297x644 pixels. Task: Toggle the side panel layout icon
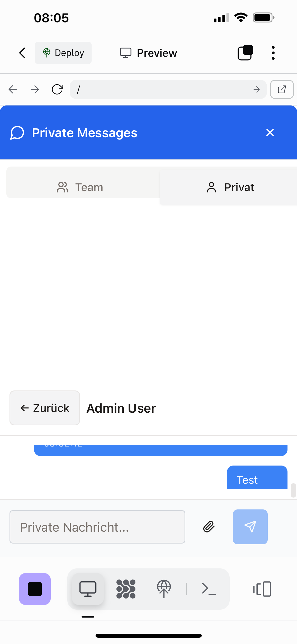pos(262,589)
